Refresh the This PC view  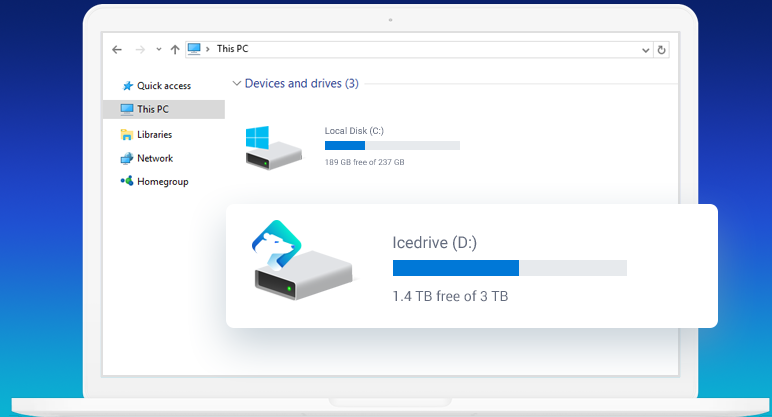(x=662, y=50)
